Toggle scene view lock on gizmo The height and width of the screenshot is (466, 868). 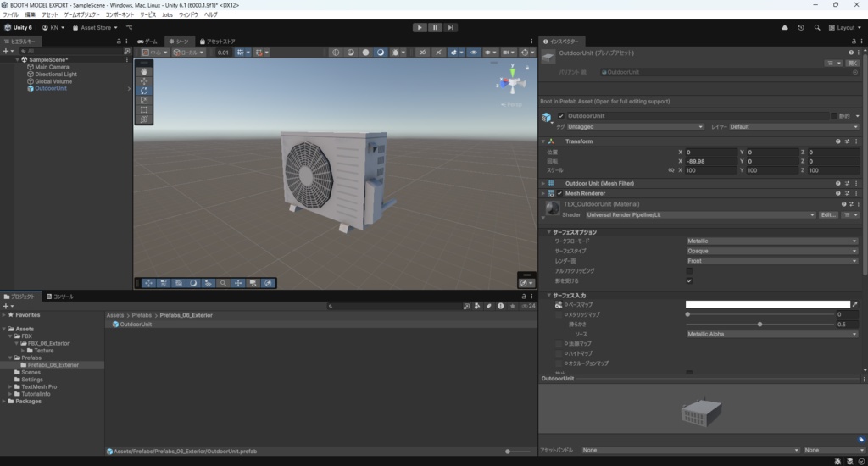(527, 68)
